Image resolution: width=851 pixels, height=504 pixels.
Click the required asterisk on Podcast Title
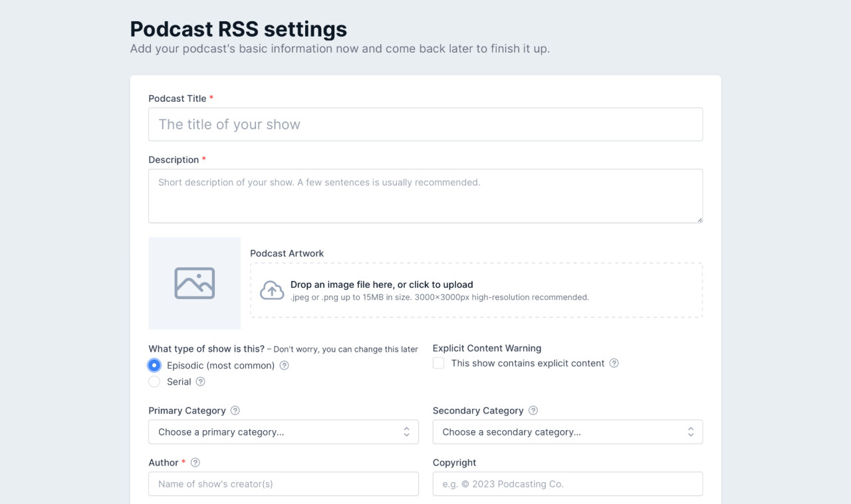pyautogui.click(x=211, y=98)
